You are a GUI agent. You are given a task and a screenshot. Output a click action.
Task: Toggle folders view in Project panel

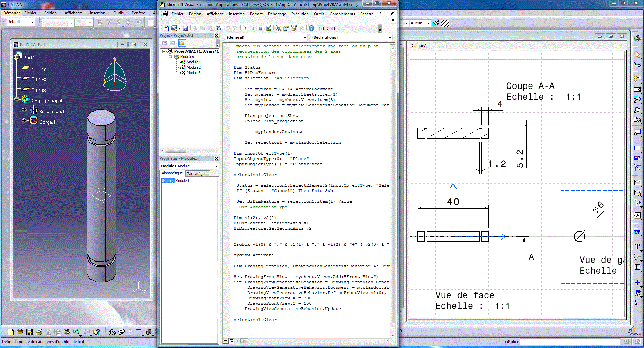click(x=182, y=43)
